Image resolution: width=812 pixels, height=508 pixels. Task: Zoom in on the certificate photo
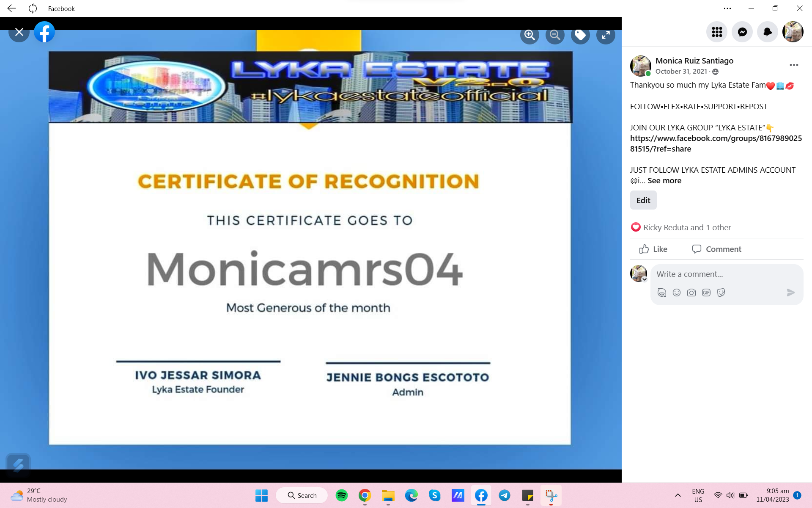tap(529, 35)
